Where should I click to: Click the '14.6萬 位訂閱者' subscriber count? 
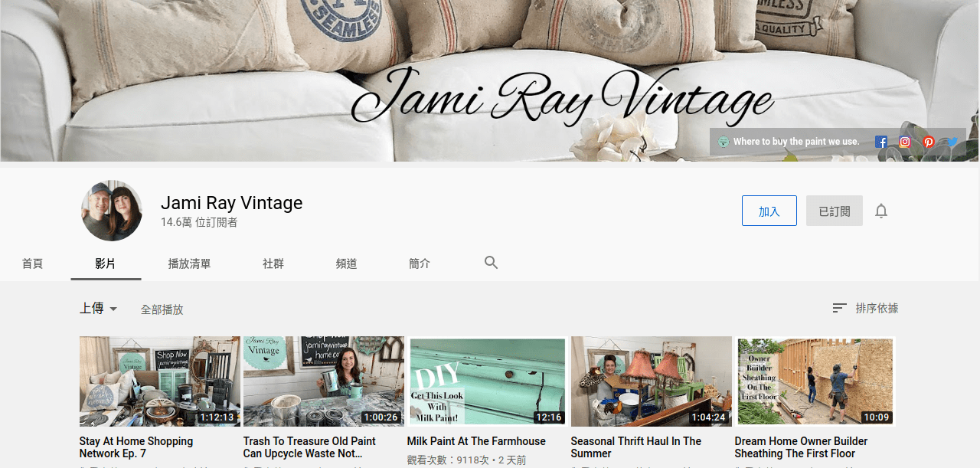click(199, 222)
